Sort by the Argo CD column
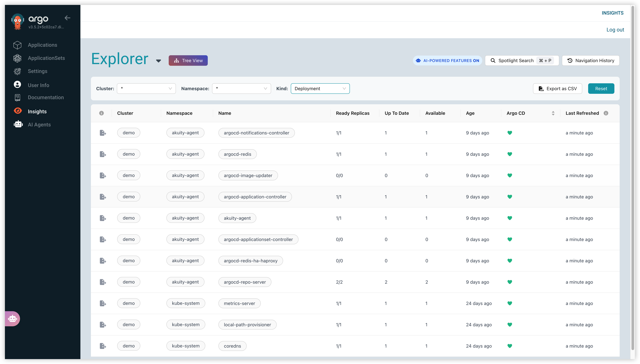This screenshot has width=640, height=364. (x=553, y=113)
